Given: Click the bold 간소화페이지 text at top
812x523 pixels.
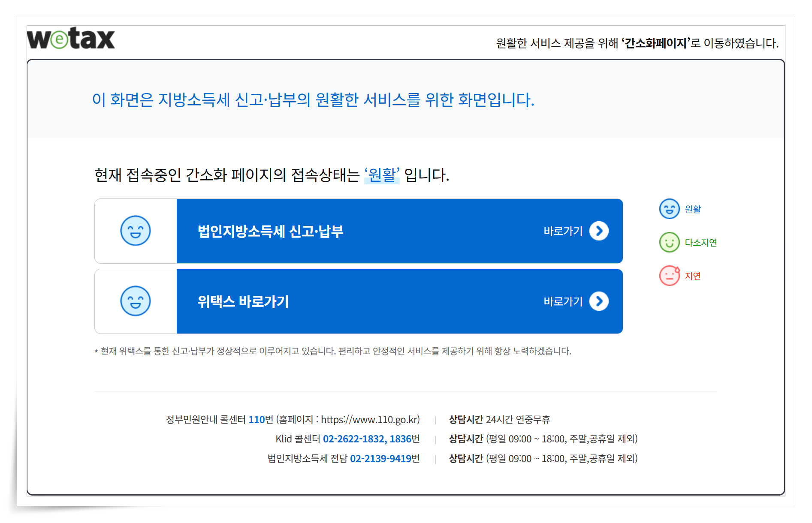Looking at the screenshot, I should [x=657, y=43].
